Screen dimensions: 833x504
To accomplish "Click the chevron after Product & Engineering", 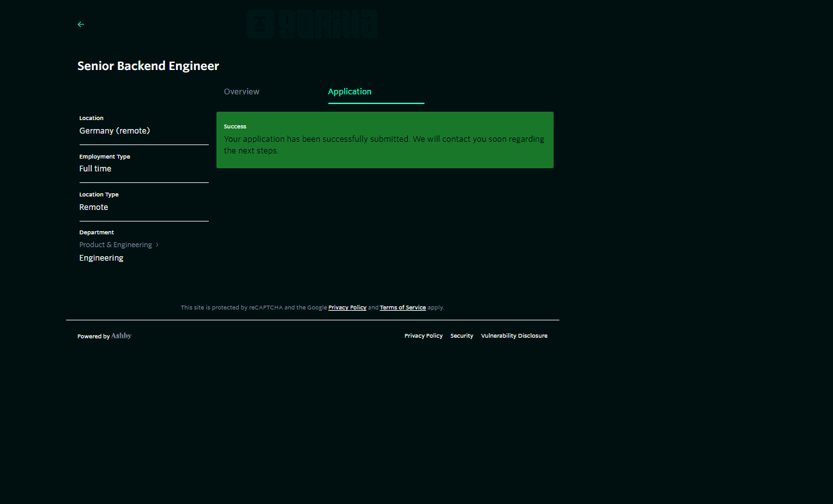I will [157, 245].
